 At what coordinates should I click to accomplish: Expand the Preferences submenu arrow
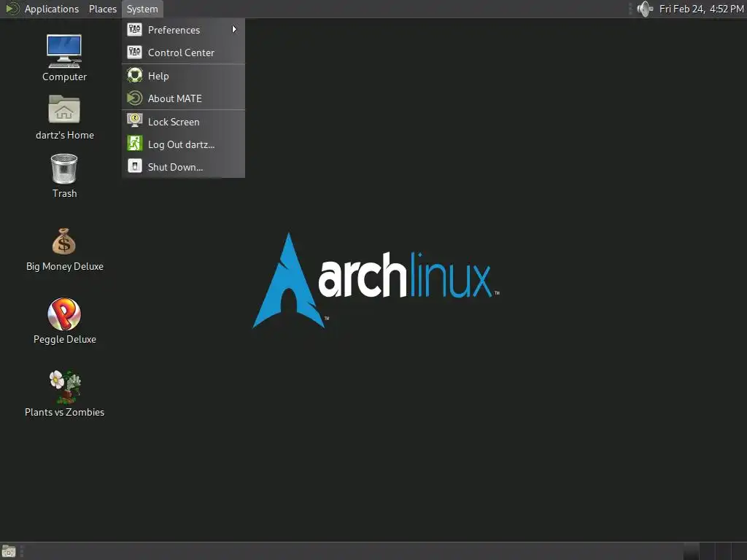(x=234, y=29)
